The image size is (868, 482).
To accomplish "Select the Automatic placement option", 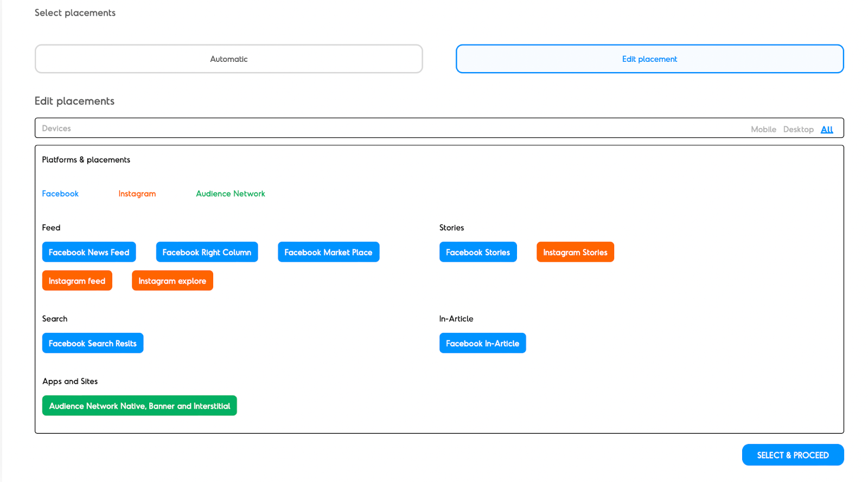I will (228, 59).
